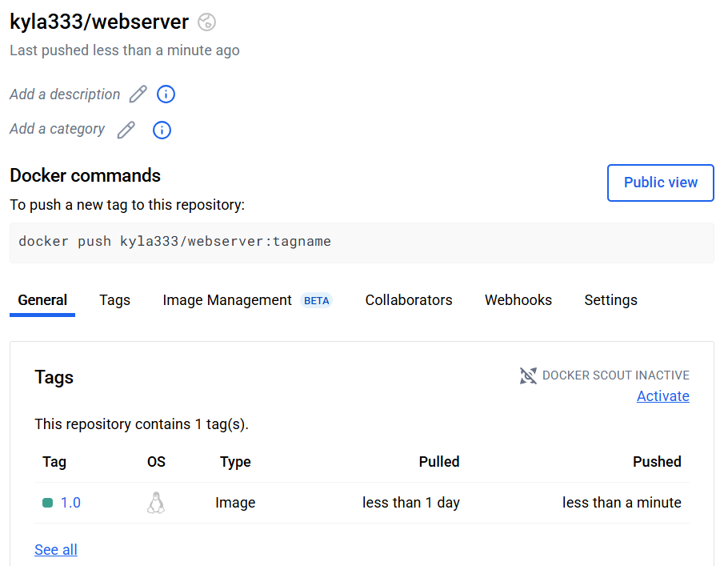The width and height of the screenshot is (728, 566).
Task: Click the docker push command box
Action: [362, 243]
